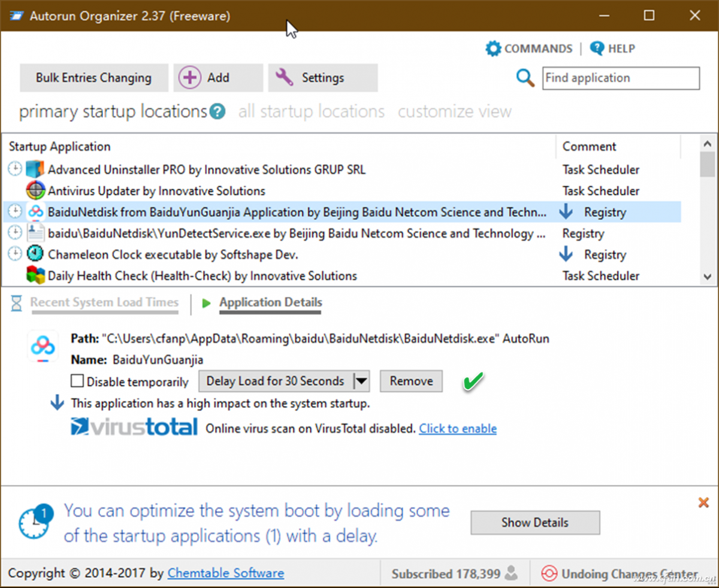Screen dimensions: 719x588
Task: Click the BaiduNetdisk icon in list row
Action: point(36,211)
